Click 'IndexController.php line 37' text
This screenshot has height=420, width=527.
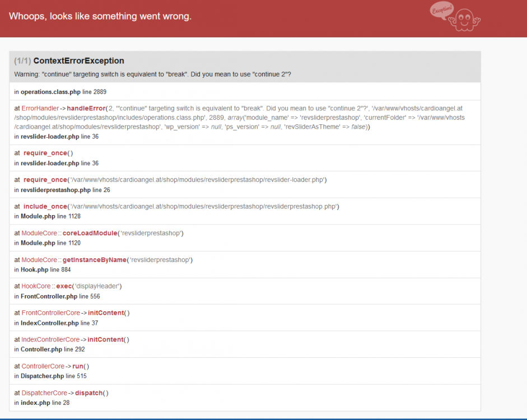[x=59, y=323]
